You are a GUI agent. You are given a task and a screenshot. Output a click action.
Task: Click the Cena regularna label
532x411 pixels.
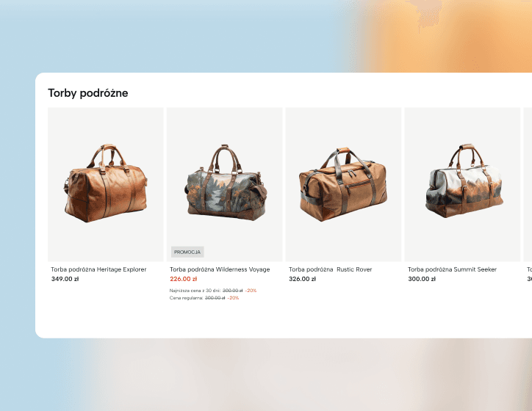tap(186, 298)
